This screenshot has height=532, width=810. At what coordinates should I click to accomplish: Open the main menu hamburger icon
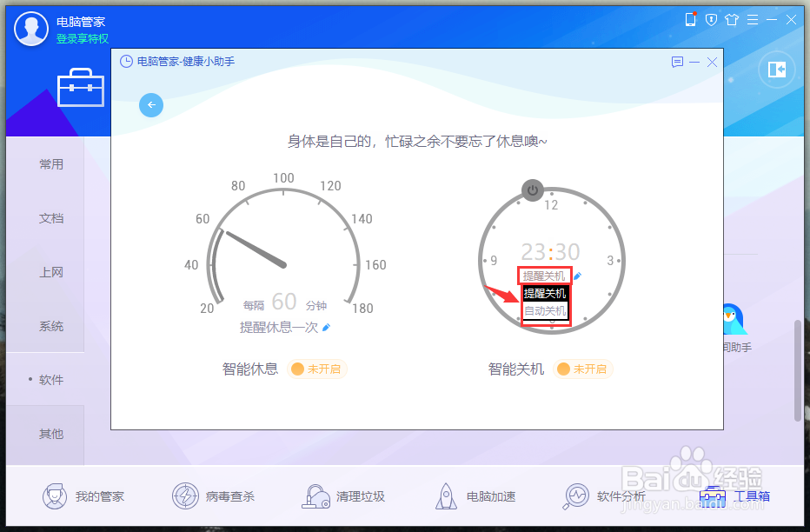tap(753, 20)
